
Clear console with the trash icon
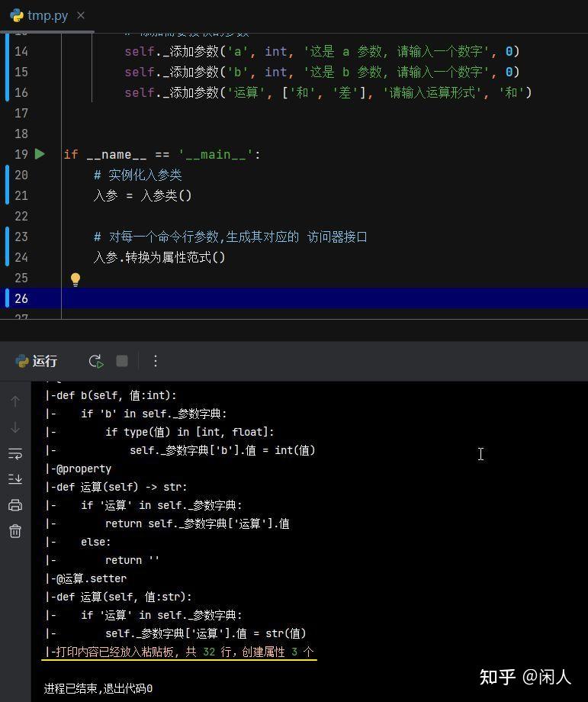tap(15, 531)
